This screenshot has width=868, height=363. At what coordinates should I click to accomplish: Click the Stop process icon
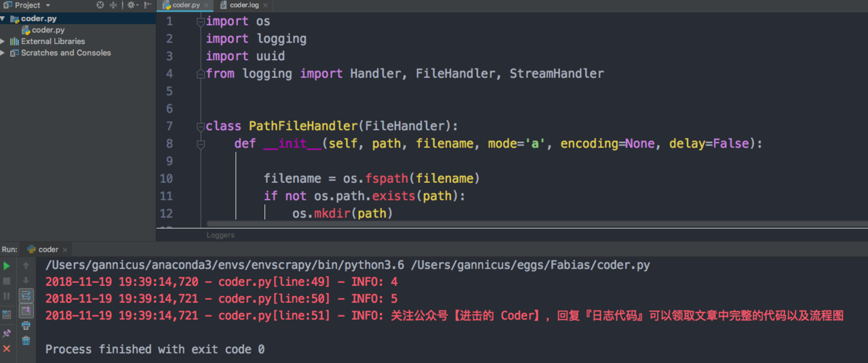(x=7, y=281)
